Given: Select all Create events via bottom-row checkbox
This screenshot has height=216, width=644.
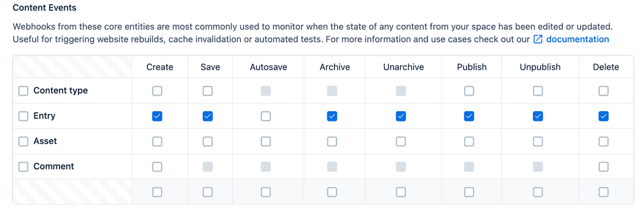Looking at the screenshot, I should point(157,192).
